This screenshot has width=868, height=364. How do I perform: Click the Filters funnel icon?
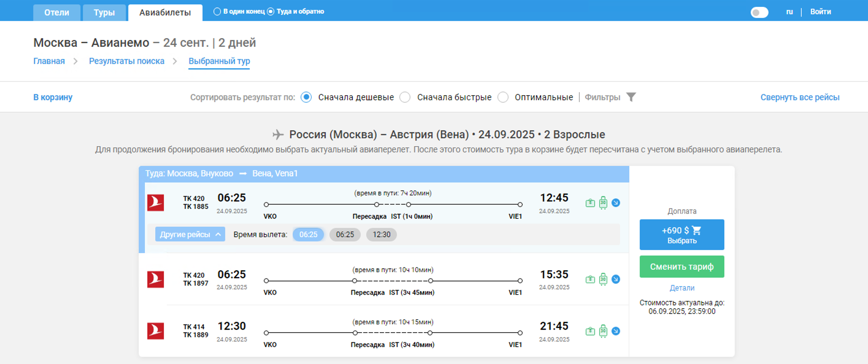(631, 97)
